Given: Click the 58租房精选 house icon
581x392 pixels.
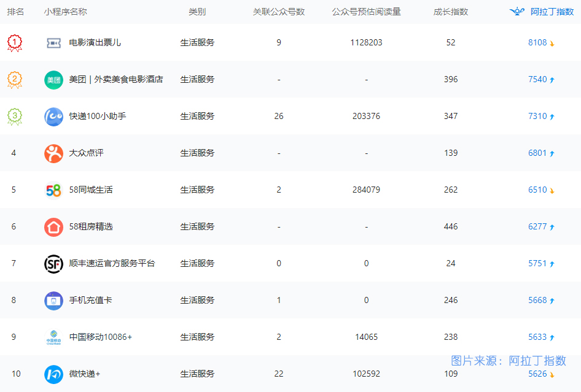Looking at the screenshot, I should 53,227.
